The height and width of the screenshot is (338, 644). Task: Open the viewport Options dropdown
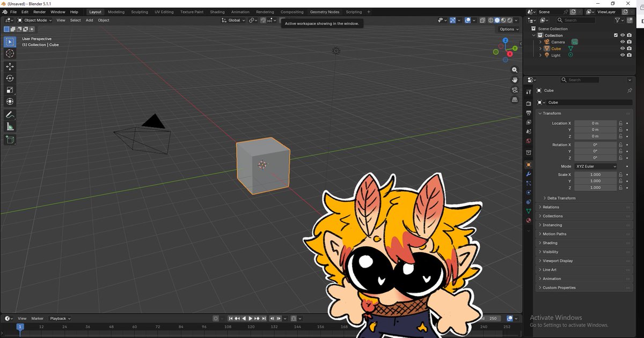point(508,30)
